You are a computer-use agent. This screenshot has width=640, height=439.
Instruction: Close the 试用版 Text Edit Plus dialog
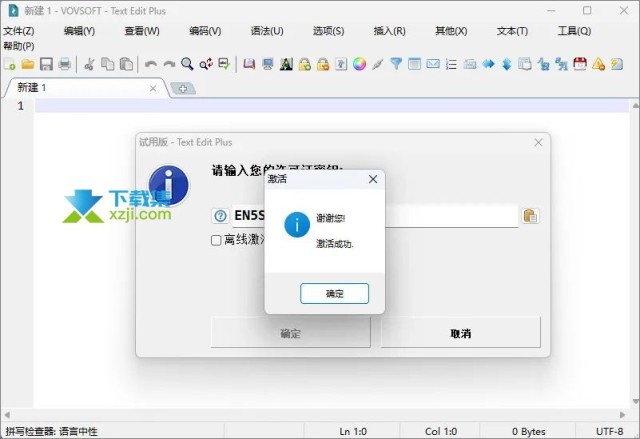(538, 142)
